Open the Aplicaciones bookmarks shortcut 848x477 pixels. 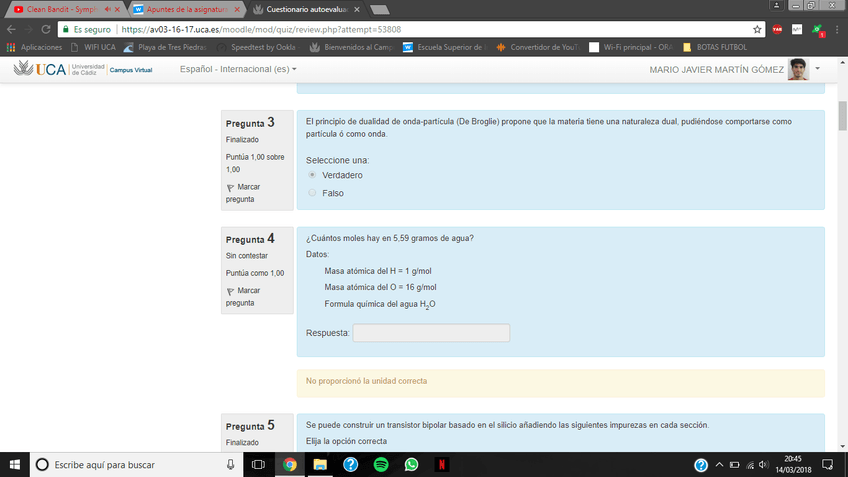pyautogui.click(x=34, y=47)
